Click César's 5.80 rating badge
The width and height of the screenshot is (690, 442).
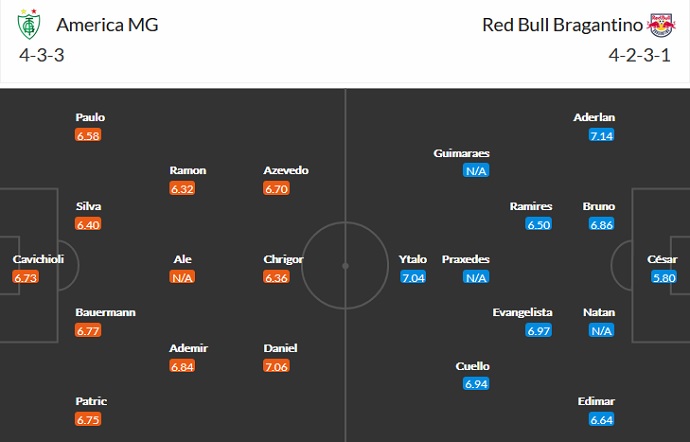pos(663,277)
